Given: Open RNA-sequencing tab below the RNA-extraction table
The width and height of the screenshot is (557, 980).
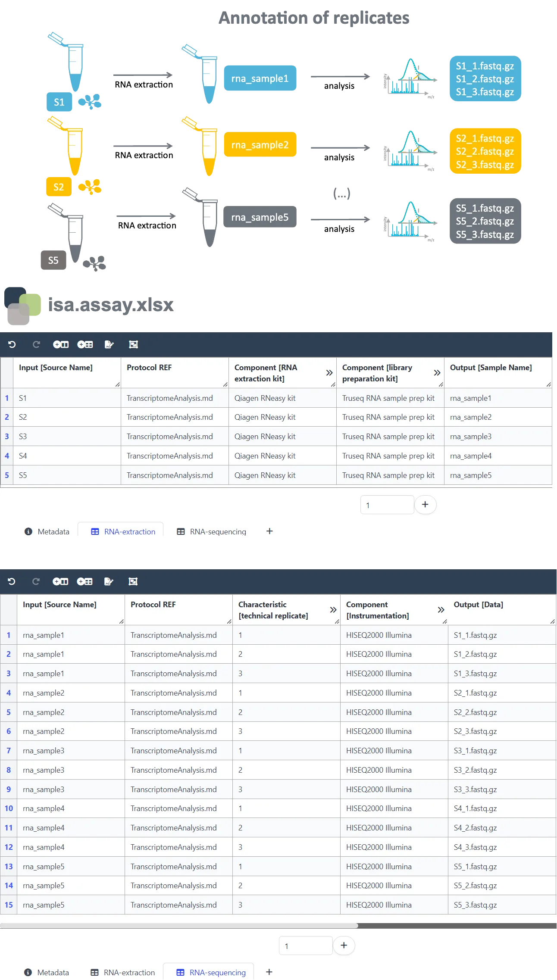Looking at the screenshot, I should 212,531.
